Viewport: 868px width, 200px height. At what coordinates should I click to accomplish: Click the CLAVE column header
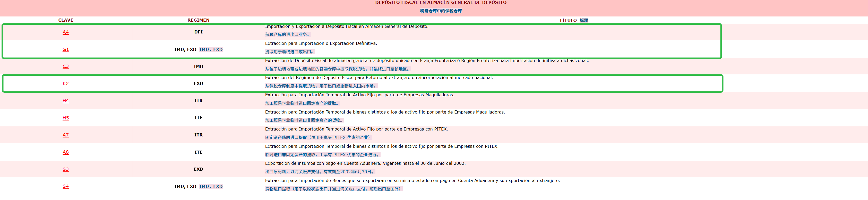(65, 20)
